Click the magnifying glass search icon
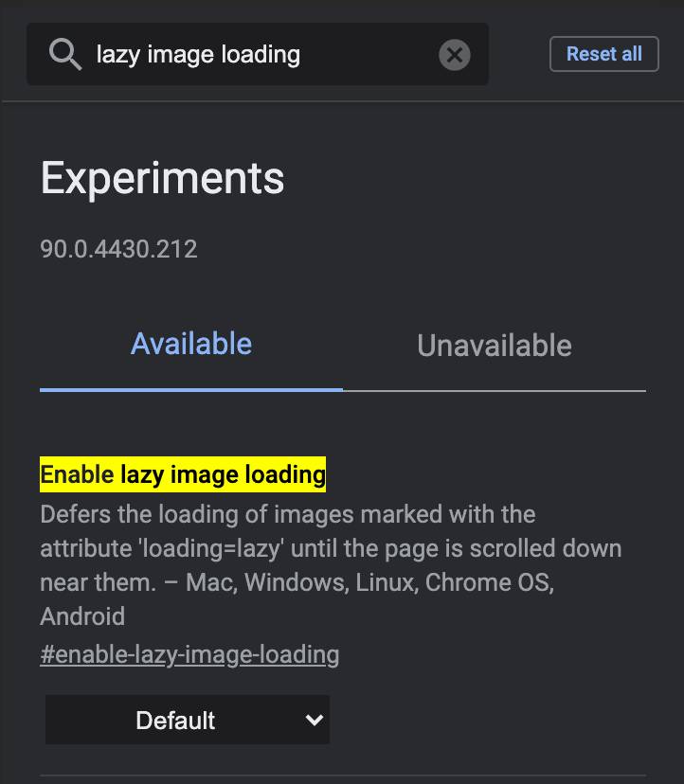The width and height of the screenshot is (684, 784). point(65,55)
